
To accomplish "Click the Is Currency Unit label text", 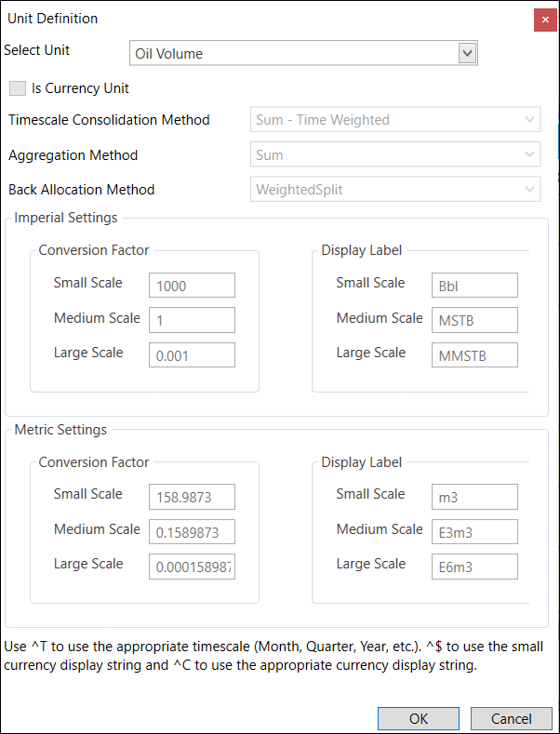I will [x=80, y=88].
